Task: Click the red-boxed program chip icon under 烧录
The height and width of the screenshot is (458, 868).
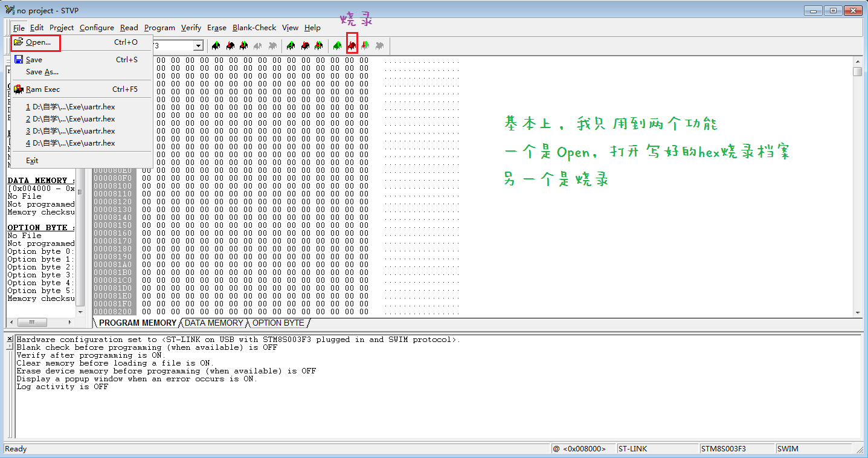Action: [x=352, y=46]
